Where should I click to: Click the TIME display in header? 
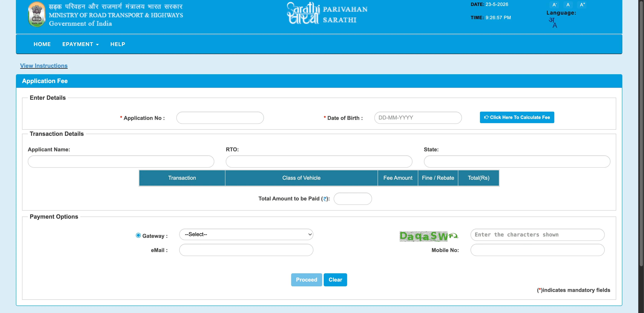click(491, 18)
